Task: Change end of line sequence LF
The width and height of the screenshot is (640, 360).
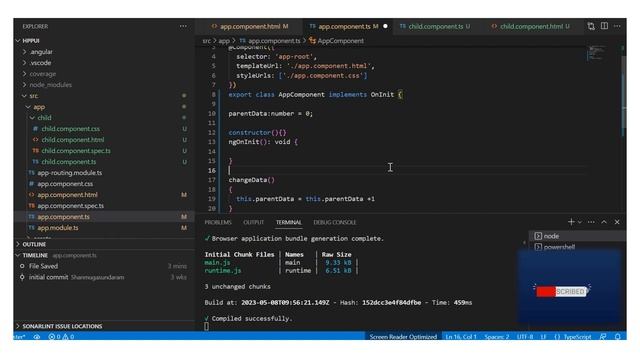Action: (543, 337)
